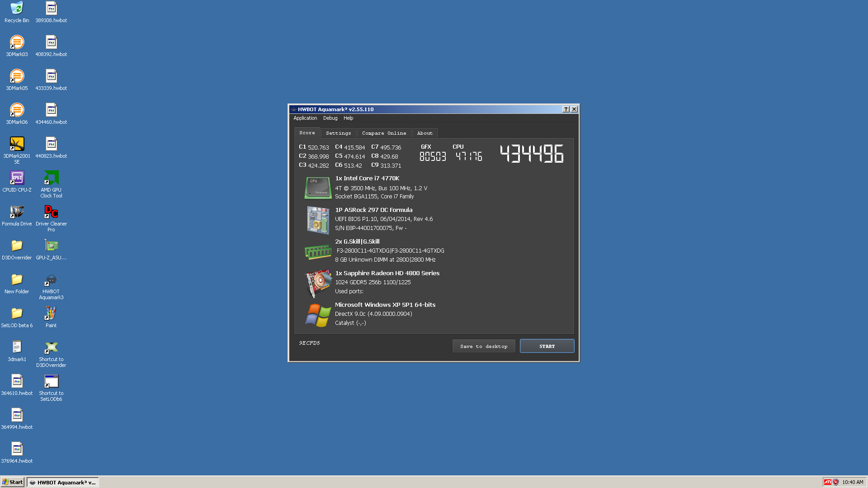Click the 9ECFD5 checksum text
868x488 pixels.
coord(309,343)
